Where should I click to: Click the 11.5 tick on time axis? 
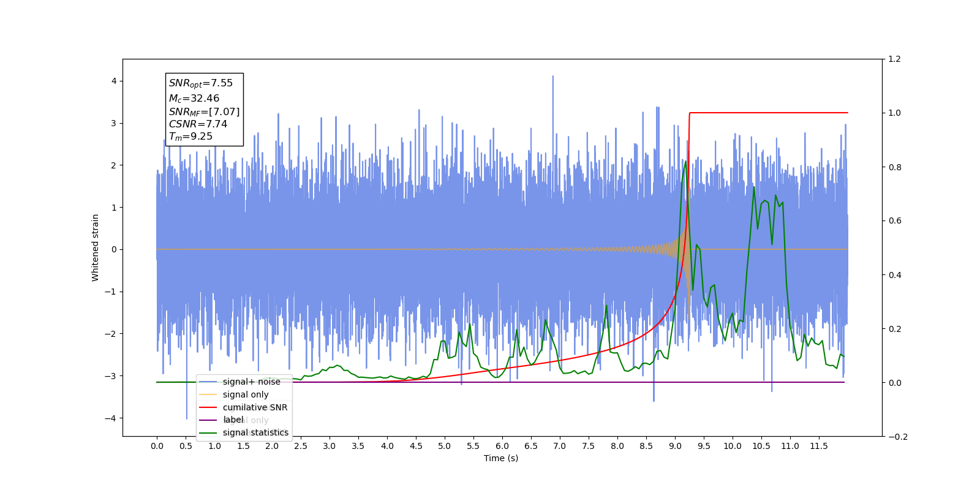click(x=819, y=446)
